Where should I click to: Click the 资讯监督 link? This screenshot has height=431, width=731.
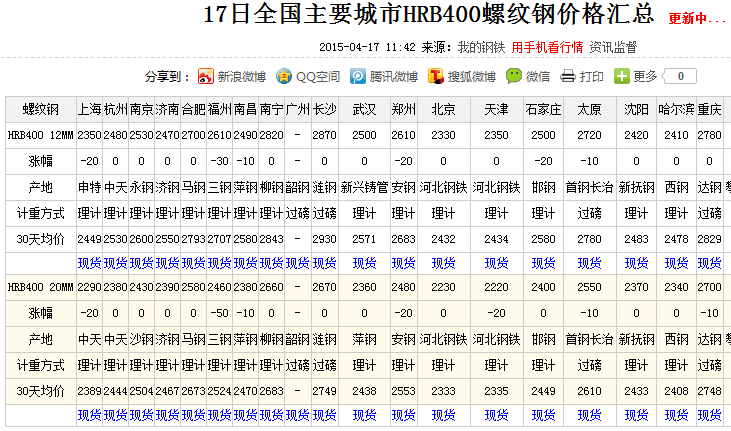click(613, 47)
